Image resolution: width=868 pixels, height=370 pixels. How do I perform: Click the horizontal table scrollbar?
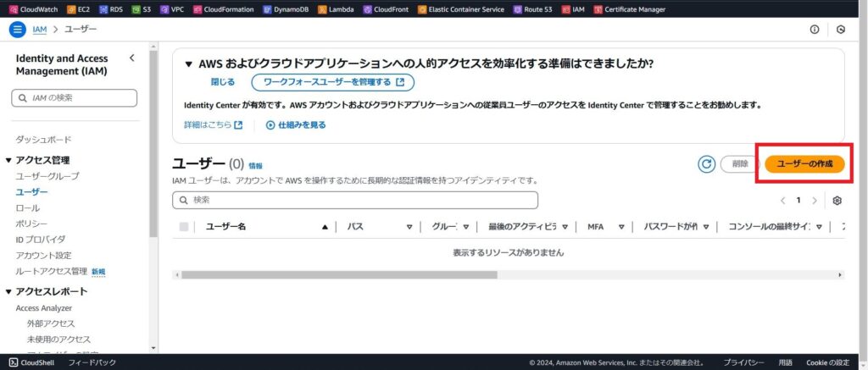click(x=339, y=274)
